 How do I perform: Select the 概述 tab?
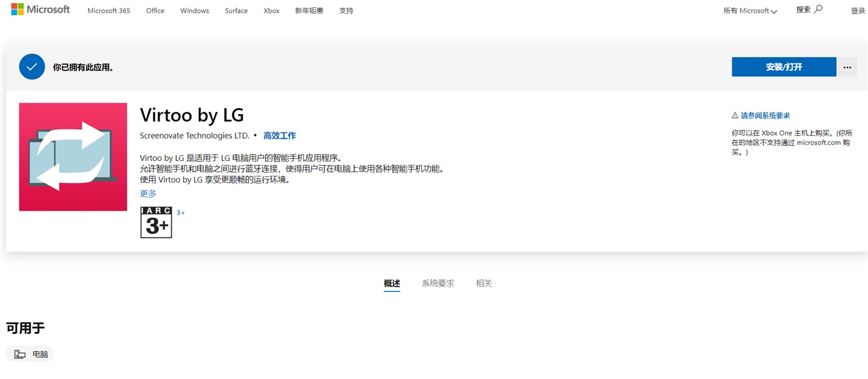pyautogui.click(x=392, y=283)
